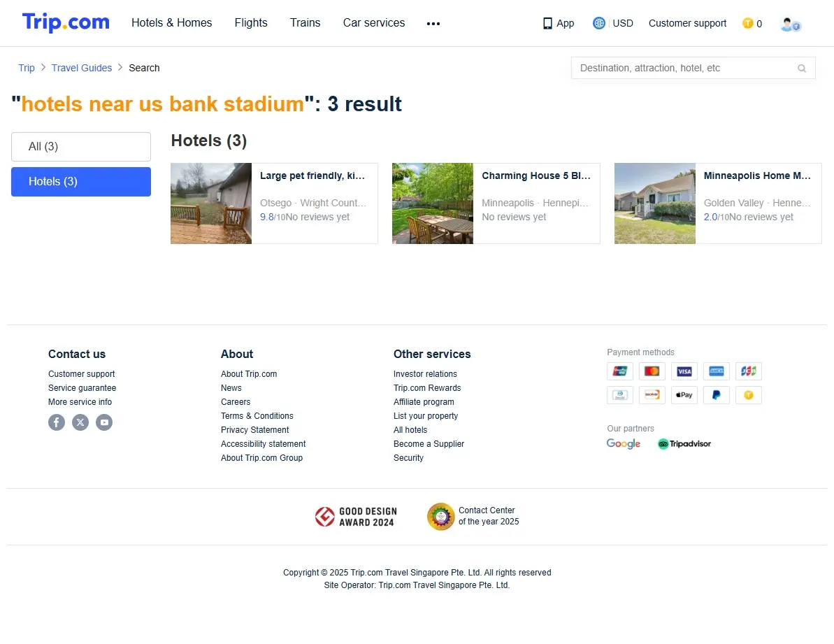The image size is (834, 644).
Task: Open All hotels footer link
Action: click(410, 430)
